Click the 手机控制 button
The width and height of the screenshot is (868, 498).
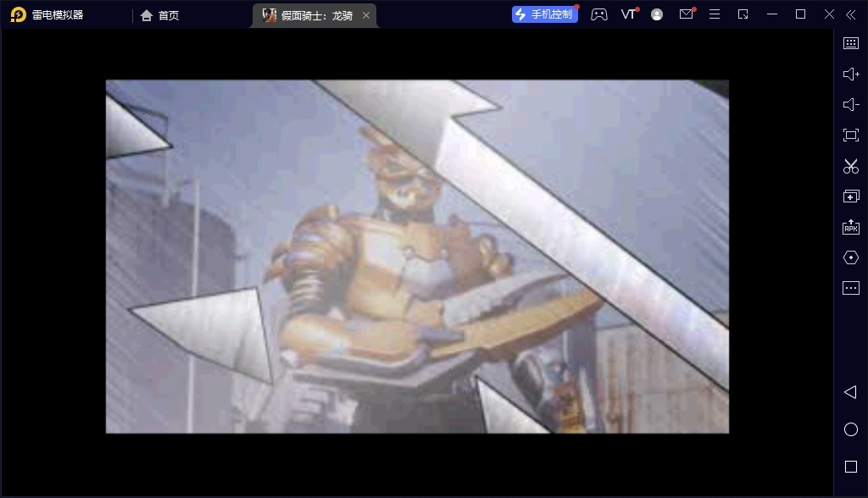pyautogui.click(x=545, y=14)
